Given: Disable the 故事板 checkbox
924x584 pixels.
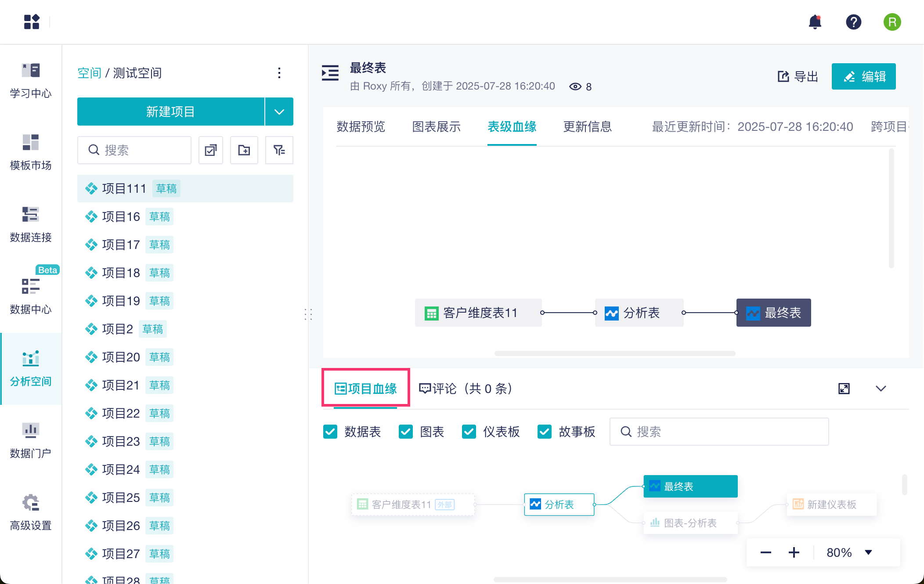Looking at the screenshot, I should click(x=545, y=432).
